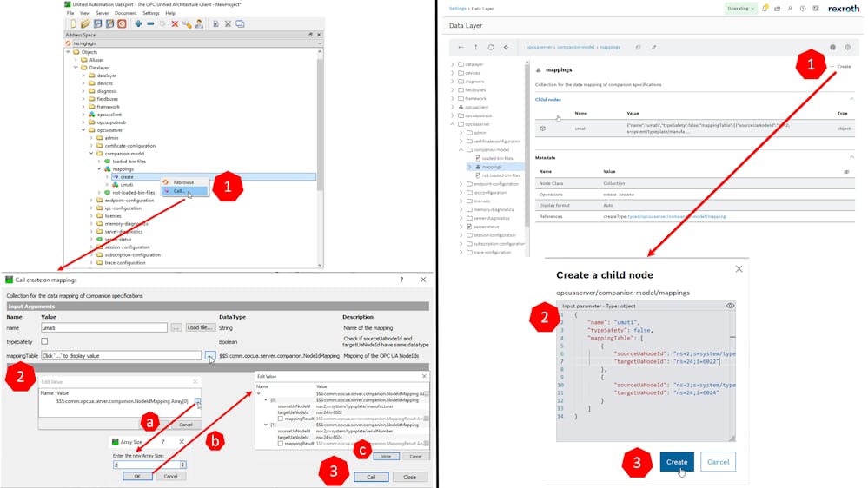
Task: Collapse entry [0] in the Edit Value tree
Action: point(266,399)
